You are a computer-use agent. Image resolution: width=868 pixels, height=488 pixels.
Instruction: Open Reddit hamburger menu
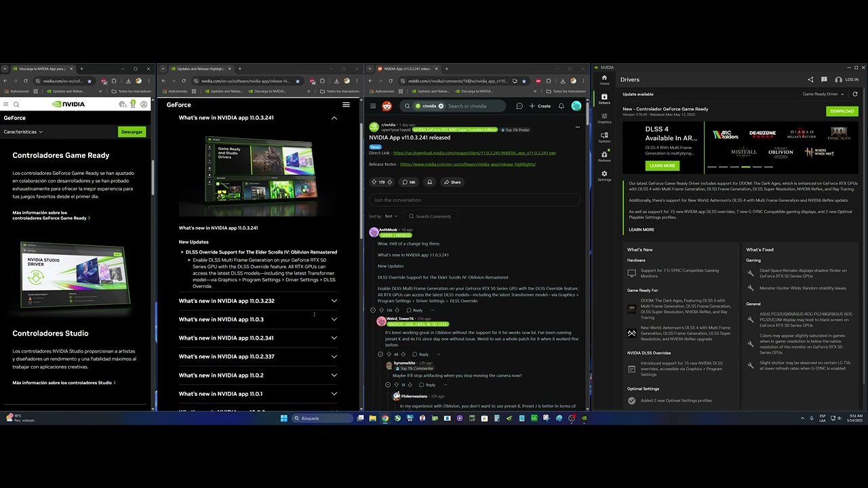[373, 106]
